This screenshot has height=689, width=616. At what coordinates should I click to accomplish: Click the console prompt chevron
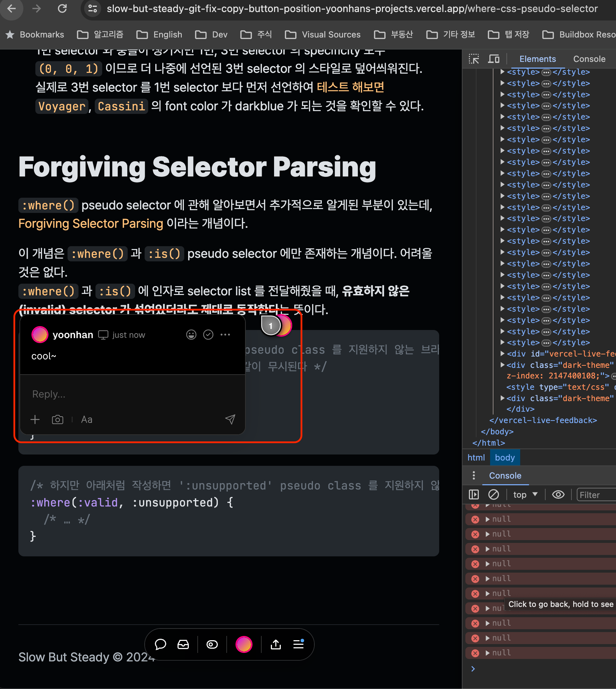473,668
